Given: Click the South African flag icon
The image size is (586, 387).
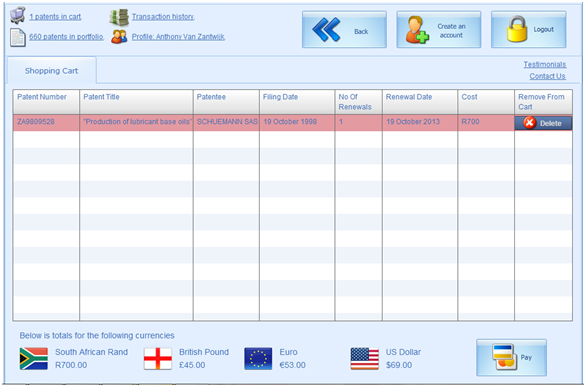Looking at the screenshot, I should tap(34, 359).
